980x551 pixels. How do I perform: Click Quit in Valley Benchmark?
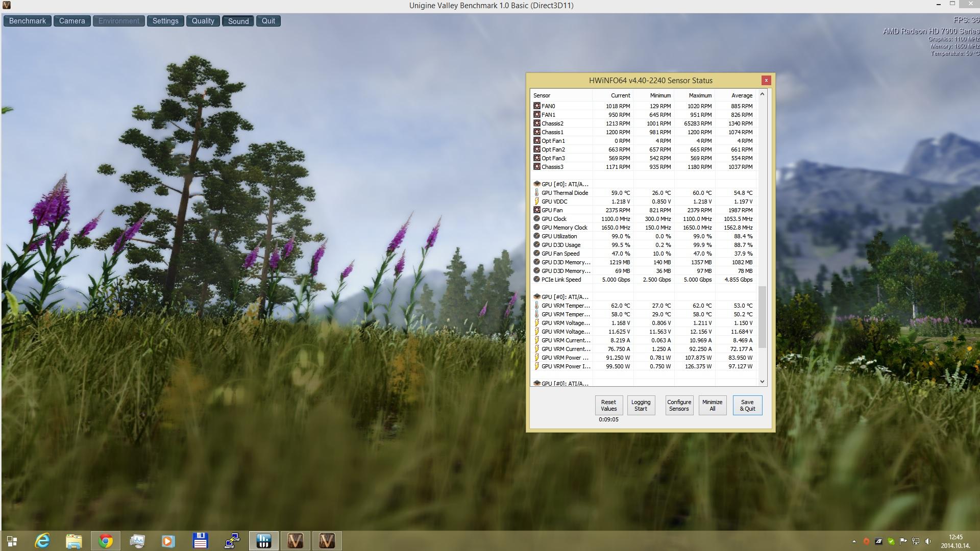coord(268,21)
